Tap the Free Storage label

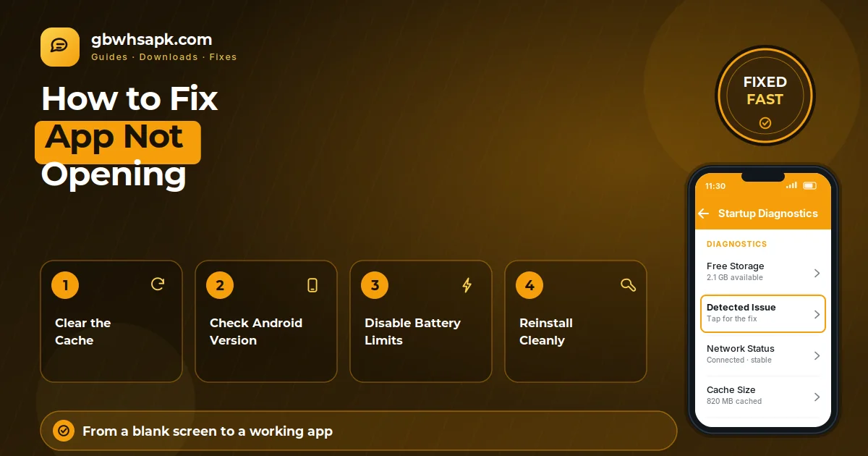tap(735, 266)
